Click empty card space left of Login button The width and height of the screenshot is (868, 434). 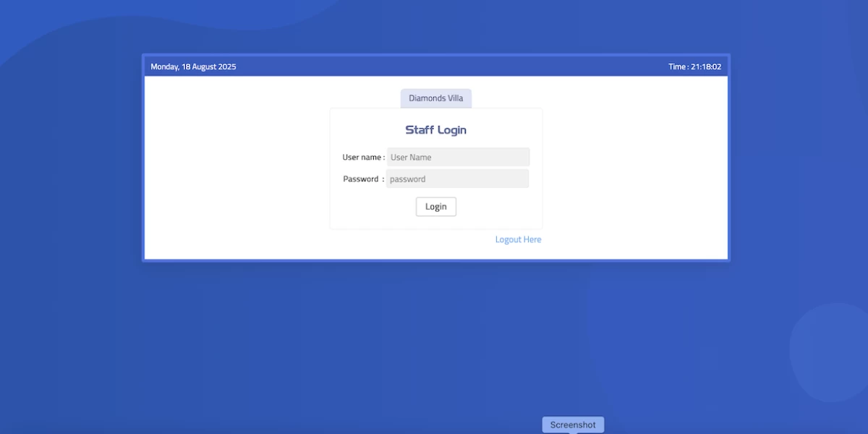click(x=373, y=207)
